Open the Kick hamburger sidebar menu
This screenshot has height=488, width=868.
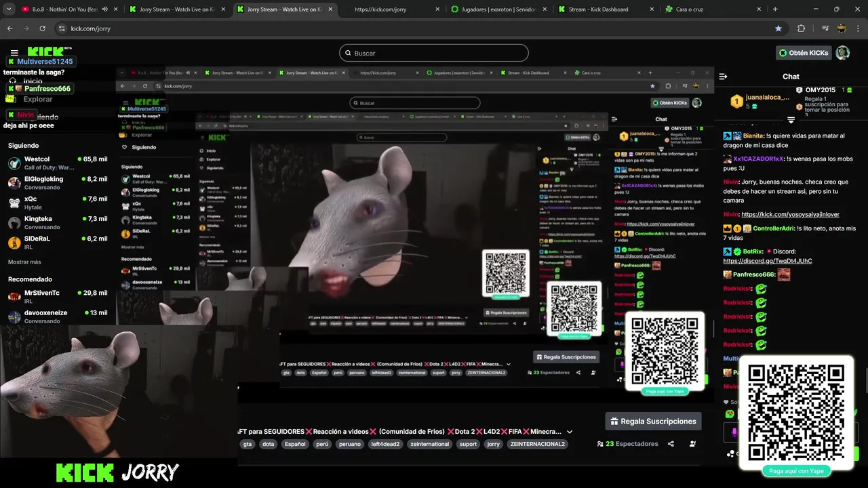point(14,52)
